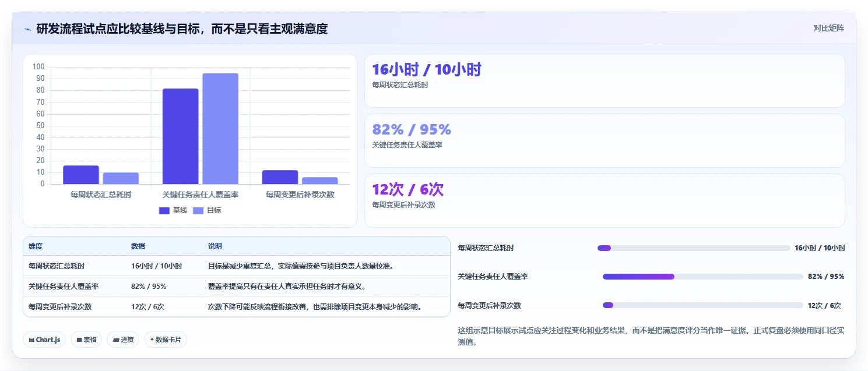Click the 基线 bar for 每周状态汇总耗时
The height and width of the screenshot is (371, 868).
coord(81,175)
